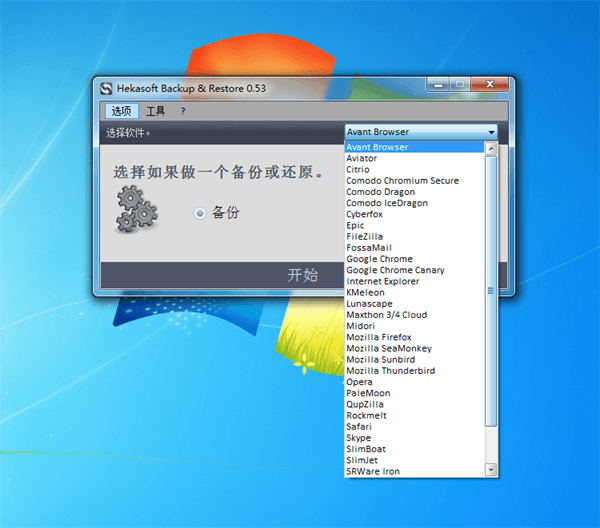Choose Google Chrome from the software list
Image resolution: width=600 pixels, height=528 pixels.
click(x=379, y=259)
